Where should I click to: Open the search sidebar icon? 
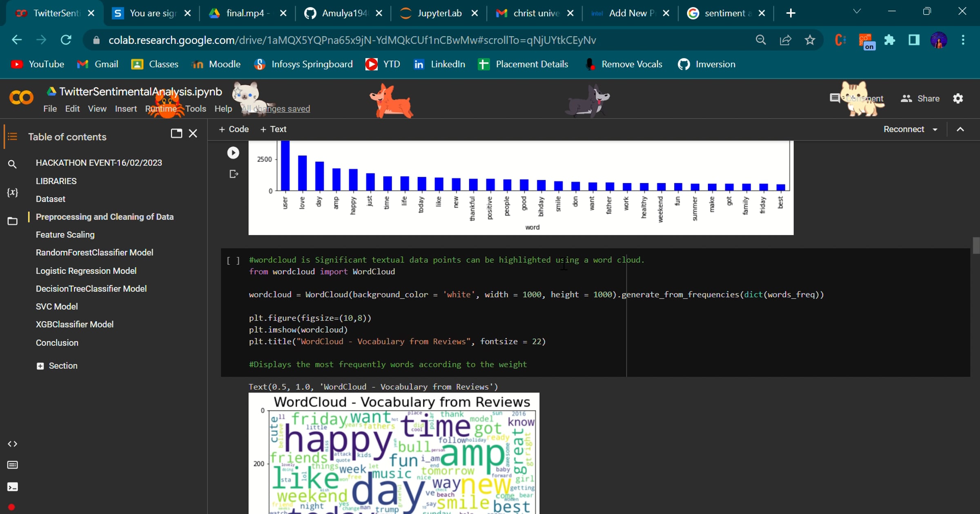12,164
